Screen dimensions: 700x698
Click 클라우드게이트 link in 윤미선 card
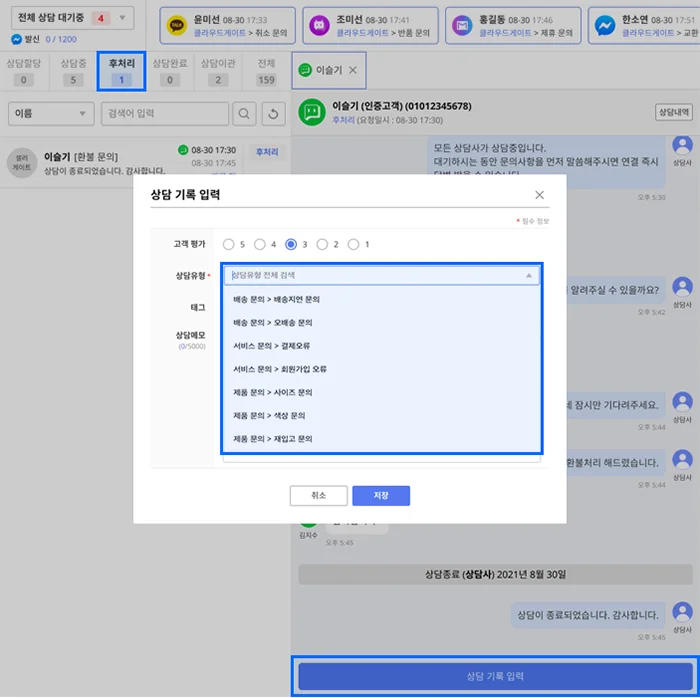[220, 33]
